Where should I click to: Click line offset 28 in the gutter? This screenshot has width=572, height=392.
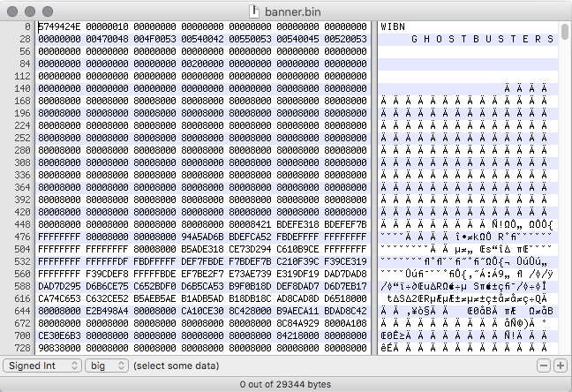(x=26, y=39)
